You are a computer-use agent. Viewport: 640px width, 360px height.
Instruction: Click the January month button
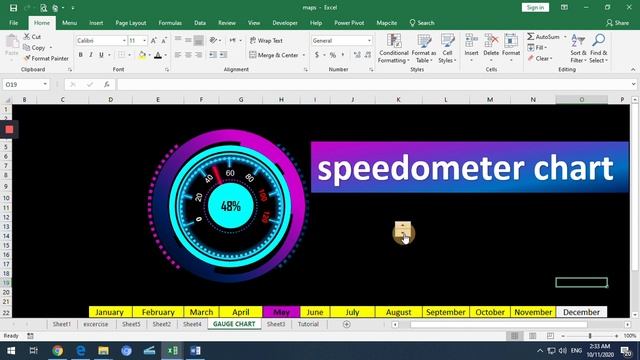[x=110, y=312]
